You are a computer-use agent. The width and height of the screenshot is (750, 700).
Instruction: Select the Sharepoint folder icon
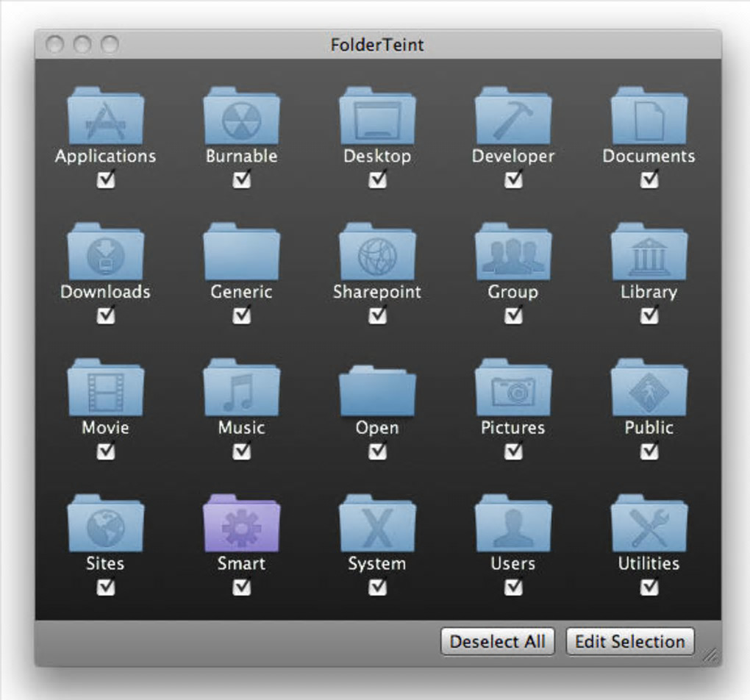pos(377,251)
